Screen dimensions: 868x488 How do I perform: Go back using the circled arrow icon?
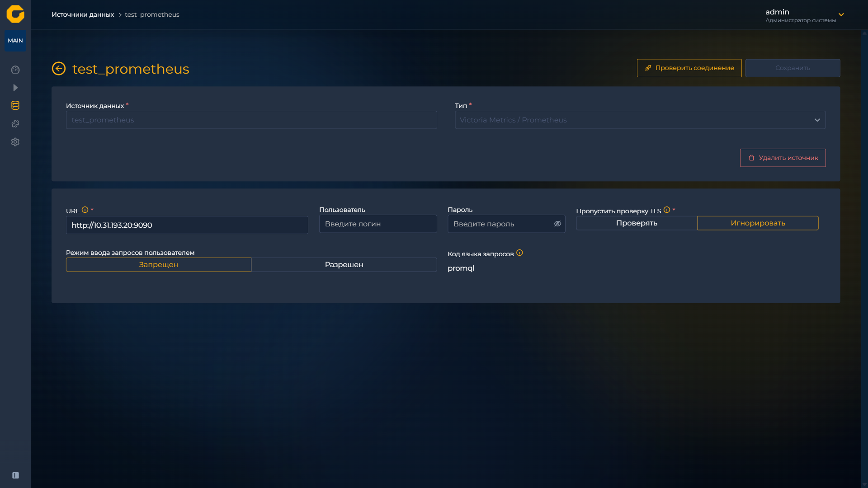(59, 69)
